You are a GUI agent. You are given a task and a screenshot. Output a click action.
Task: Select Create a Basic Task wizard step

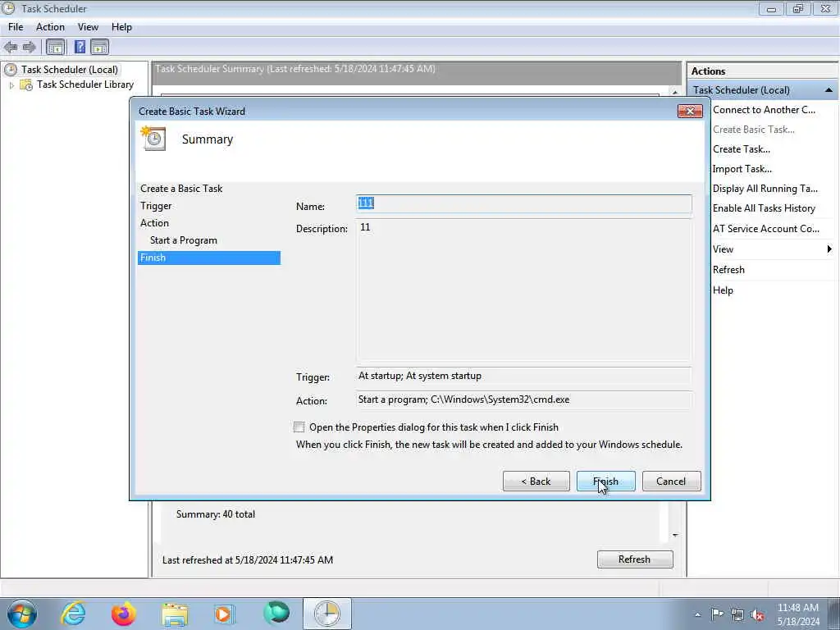[181, 189]
